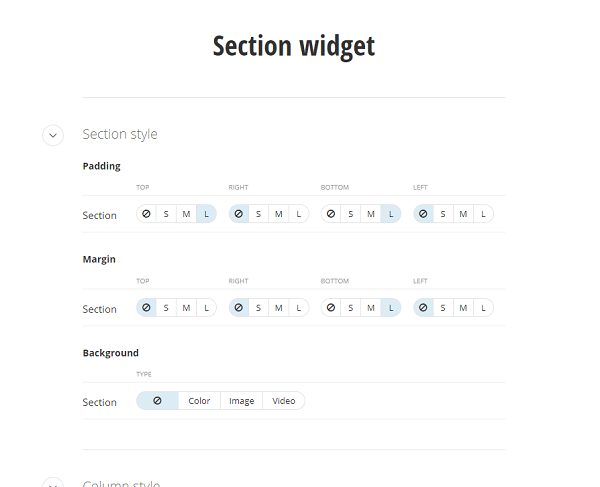Choose Video background type

[x=284, y=401]
